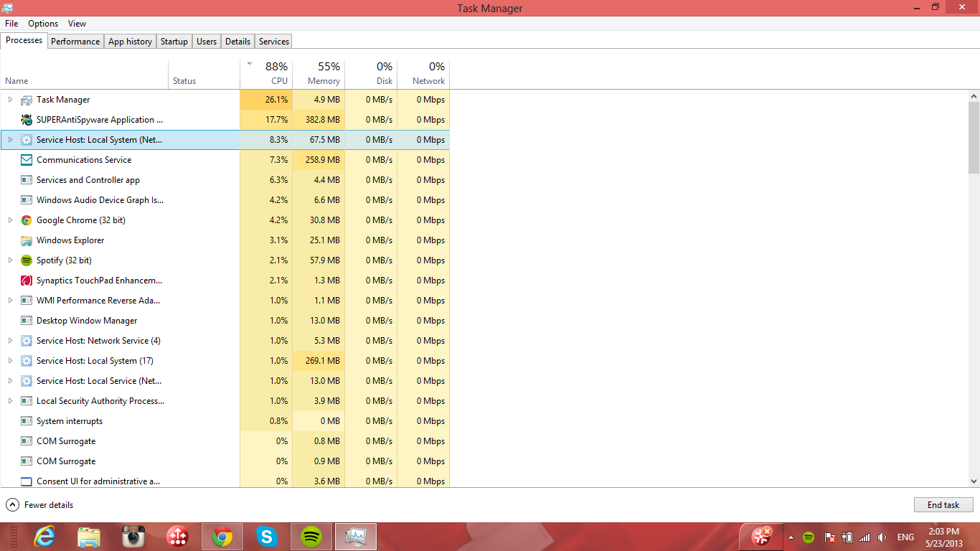Open the Options menu

(x=43, y=24)
